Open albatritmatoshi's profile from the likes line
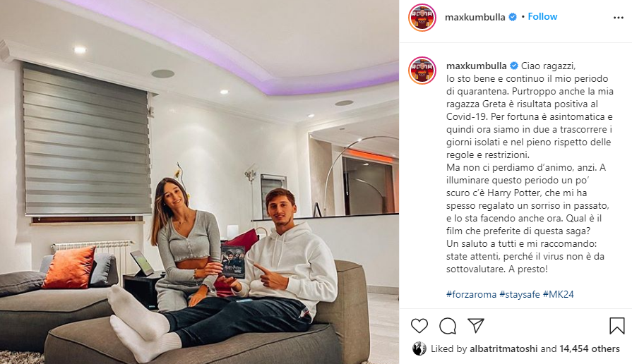 point(503,348)
